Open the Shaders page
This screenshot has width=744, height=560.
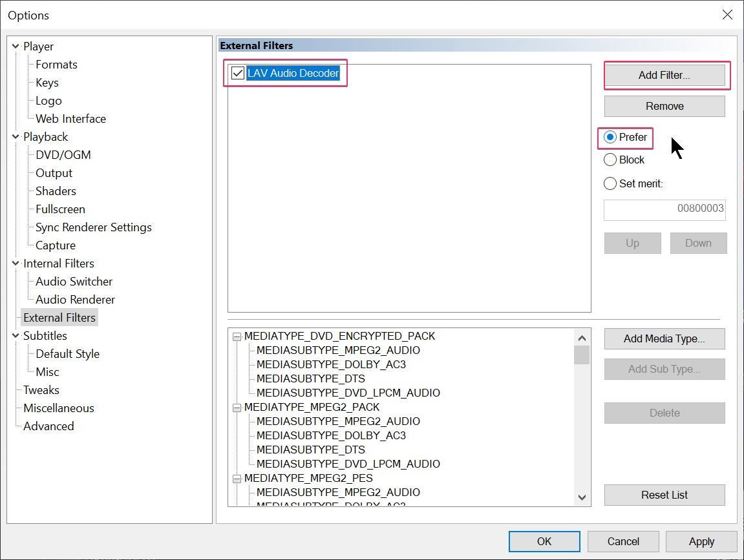coord(56,191)
